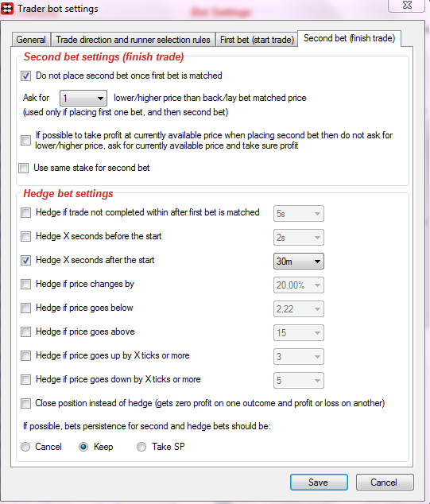Enable Hedge if trade not completed within checkbox
The width and height of the screenshot is (430, 504).
pos(25,213)
